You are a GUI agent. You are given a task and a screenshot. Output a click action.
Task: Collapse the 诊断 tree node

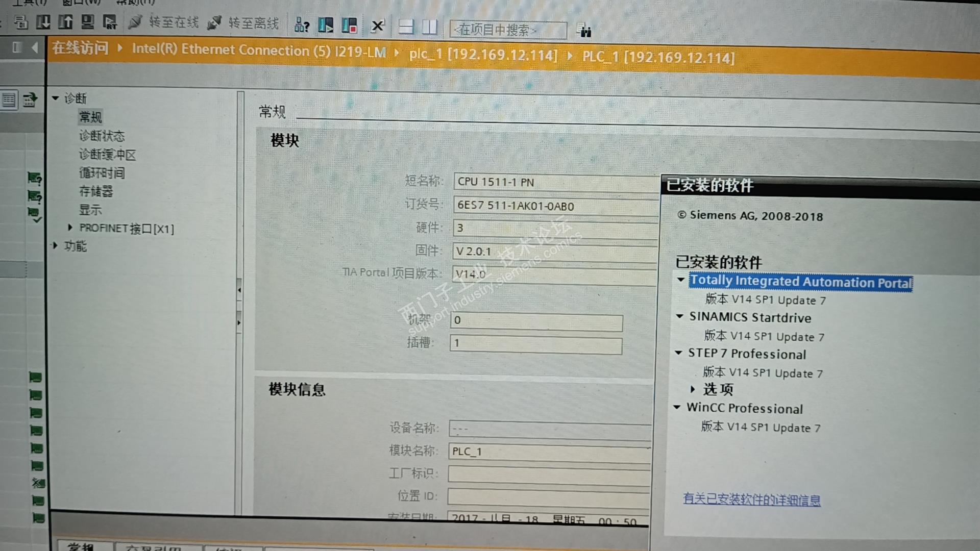tap(55, 98)
